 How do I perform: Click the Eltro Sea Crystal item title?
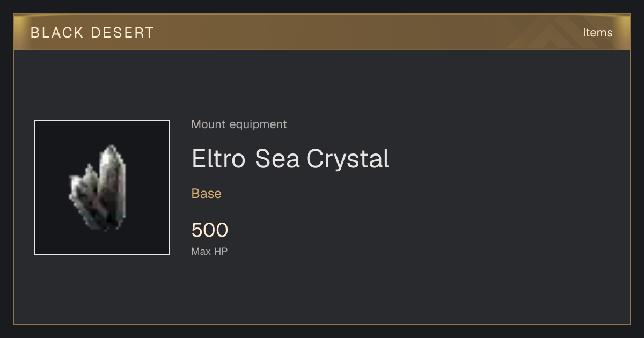pyautogui.click(x=290, y=159)
